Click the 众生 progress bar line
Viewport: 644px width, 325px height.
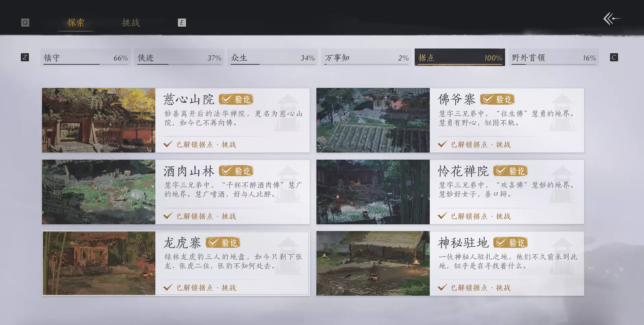click(x=273, y=64)
